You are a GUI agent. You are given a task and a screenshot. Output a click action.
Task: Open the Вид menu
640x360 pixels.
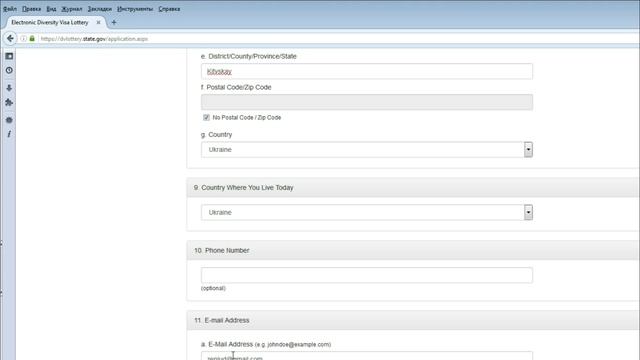(51, 9)
